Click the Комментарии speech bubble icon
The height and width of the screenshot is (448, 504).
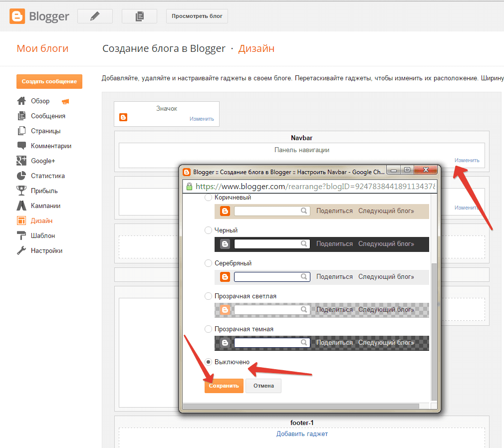[21, 146]
